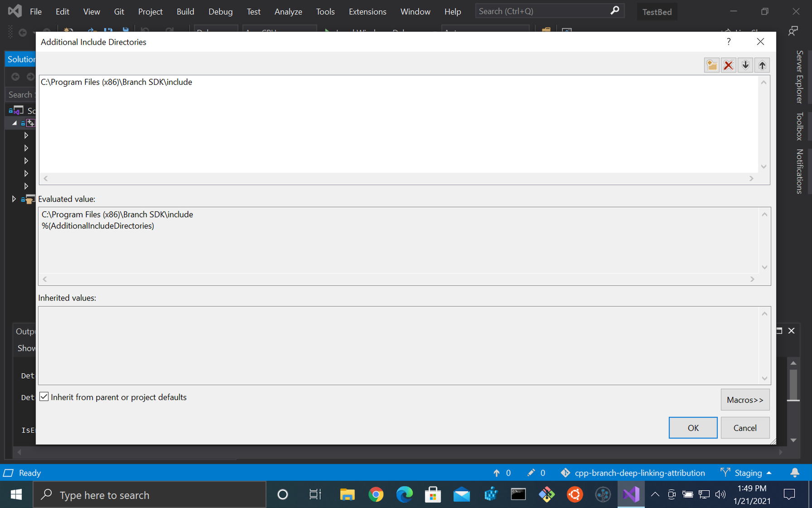Open the Build menu
Screen dimensions: 812x508
coord(185,11)
